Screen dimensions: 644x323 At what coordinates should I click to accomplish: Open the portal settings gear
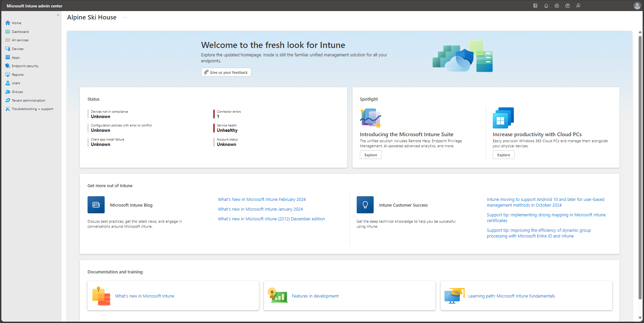(557, 6)
